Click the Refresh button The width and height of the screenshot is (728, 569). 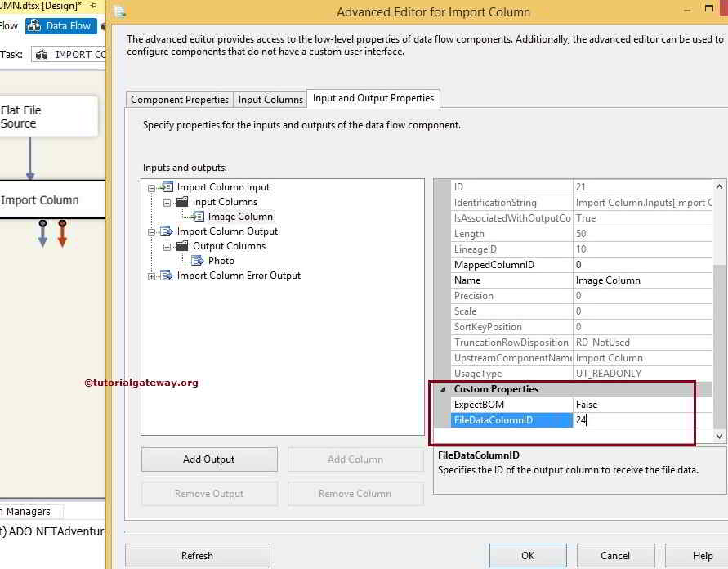tap(197, 555)
